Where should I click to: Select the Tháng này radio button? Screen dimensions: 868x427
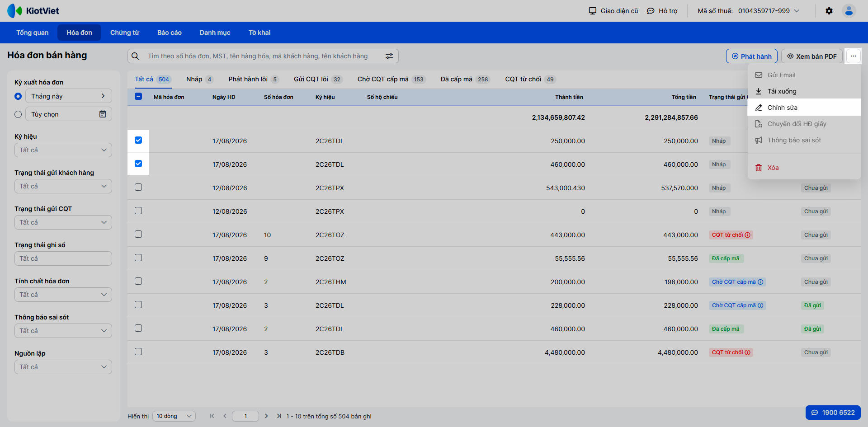pyautogui.click(x=18, y=96)
